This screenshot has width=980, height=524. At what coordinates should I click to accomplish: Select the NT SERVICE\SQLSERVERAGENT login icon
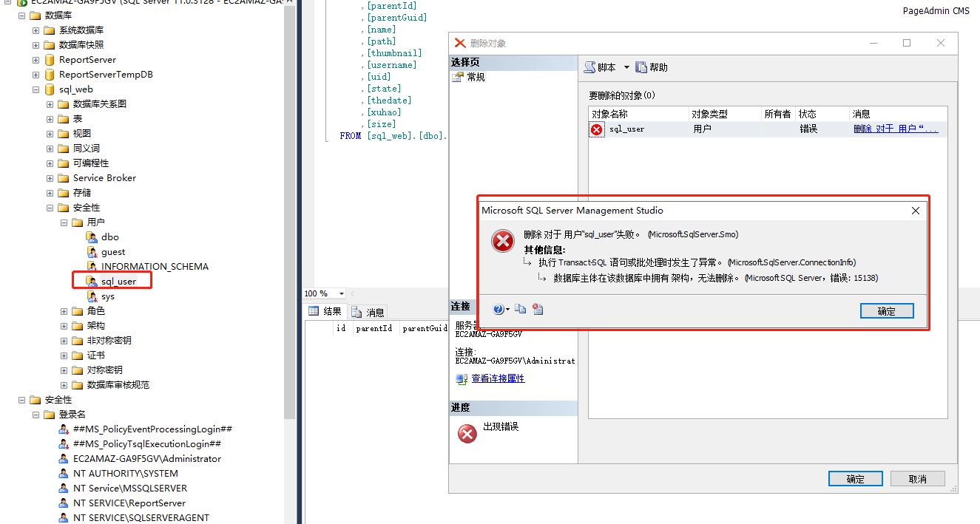click(x=64, y=518)
